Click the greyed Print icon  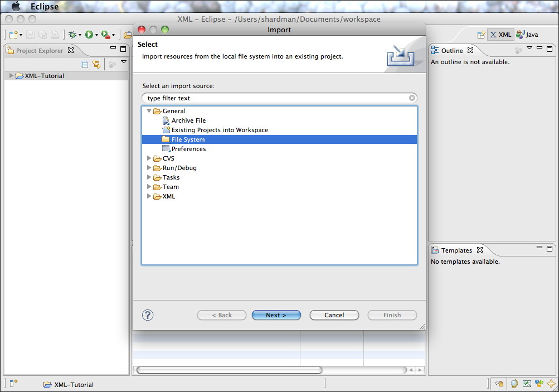[x=55, y=35]
